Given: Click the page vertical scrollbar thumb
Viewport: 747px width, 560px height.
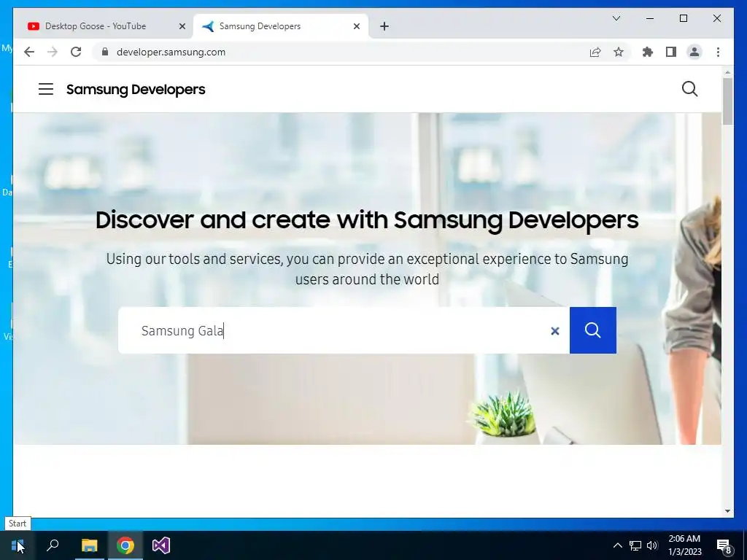Looking at the screenshot, I should click(727, 101).
